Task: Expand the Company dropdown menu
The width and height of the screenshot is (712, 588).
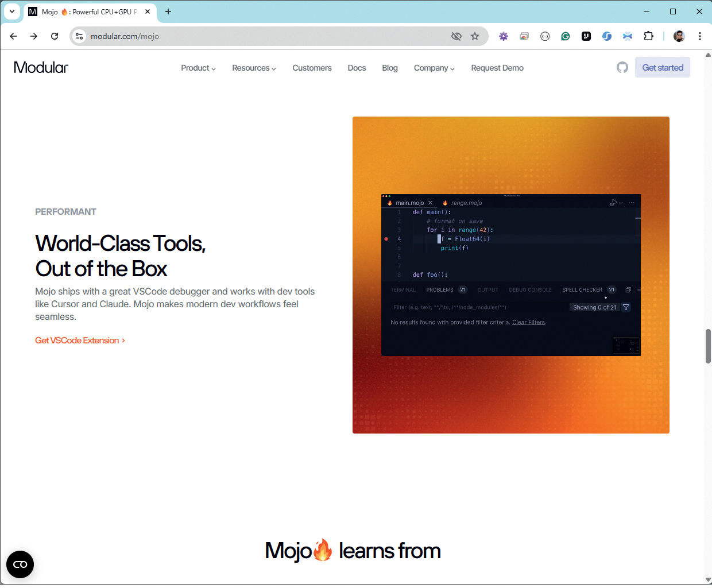Action: point(434,68)
